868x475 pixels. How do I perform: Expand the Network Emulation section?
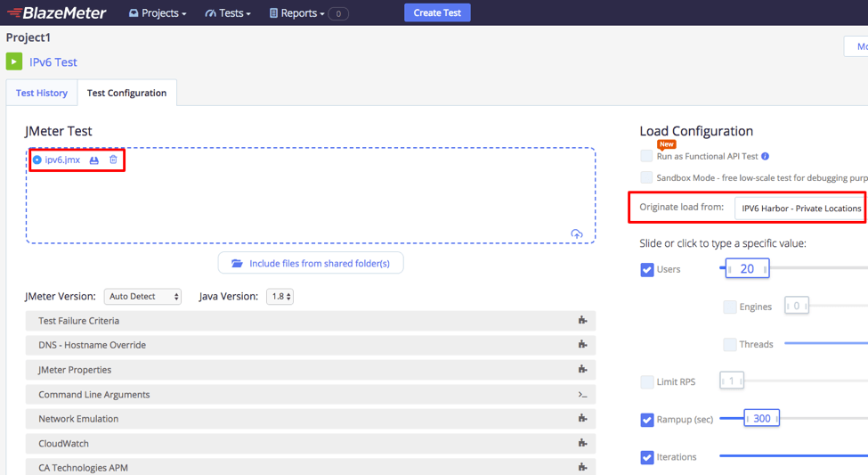pos(311,419)
